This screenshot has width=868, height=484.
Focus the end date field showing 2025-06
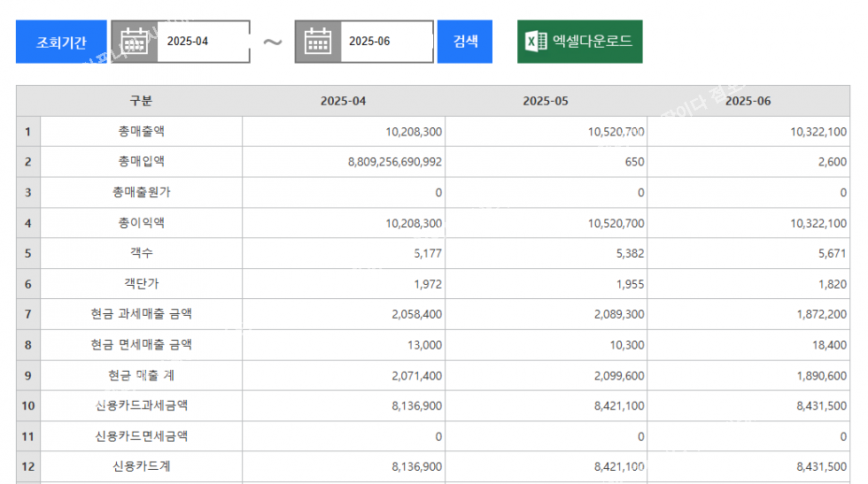tap(386, 42)
